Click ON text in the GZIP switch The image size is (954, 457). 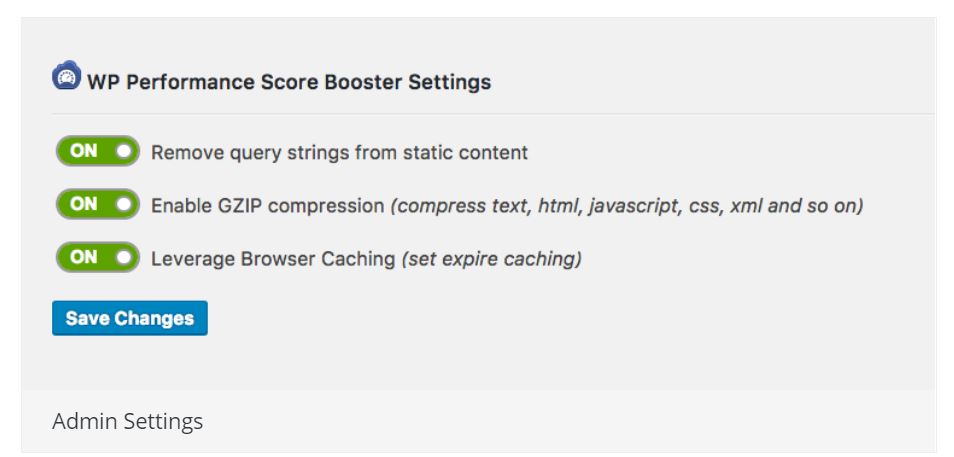[x=83, y=204]
